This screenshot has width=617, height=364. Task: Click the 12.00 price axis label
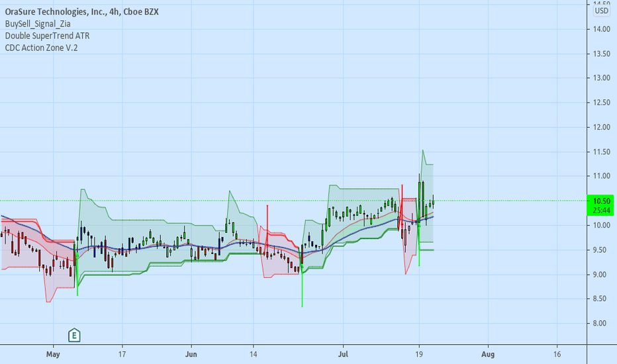(x=602, y=127)
